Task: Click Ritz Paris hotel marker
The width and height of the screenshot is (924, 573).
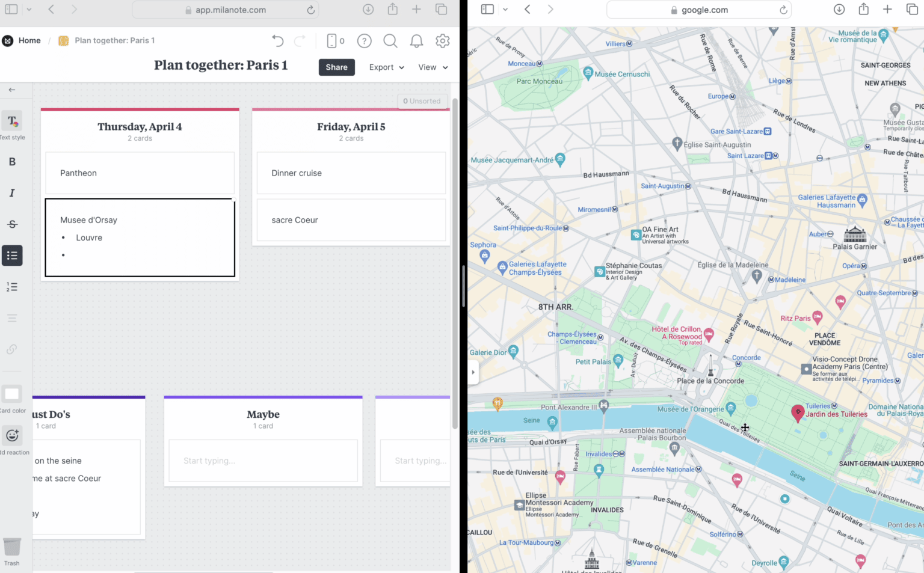Action: pyautogui.click(x=817, y=317)
